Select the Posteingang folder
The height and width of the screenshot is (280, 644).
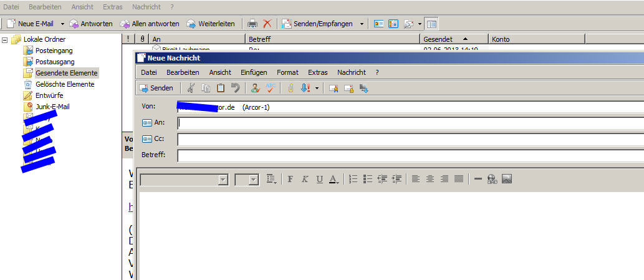pos(54,51)
